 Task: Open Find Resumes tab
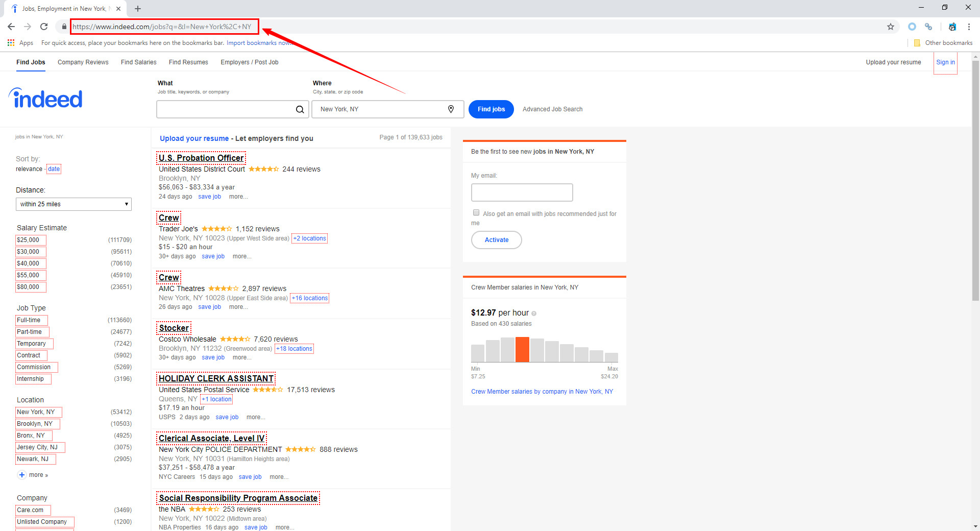[188, 62]
